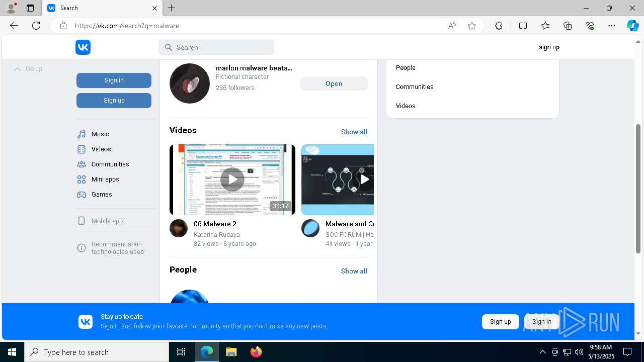Image resolution: width=644 pixels, height=362 pixels.
Task: Open the marlon malware beats community
Action: click(334, 83)
